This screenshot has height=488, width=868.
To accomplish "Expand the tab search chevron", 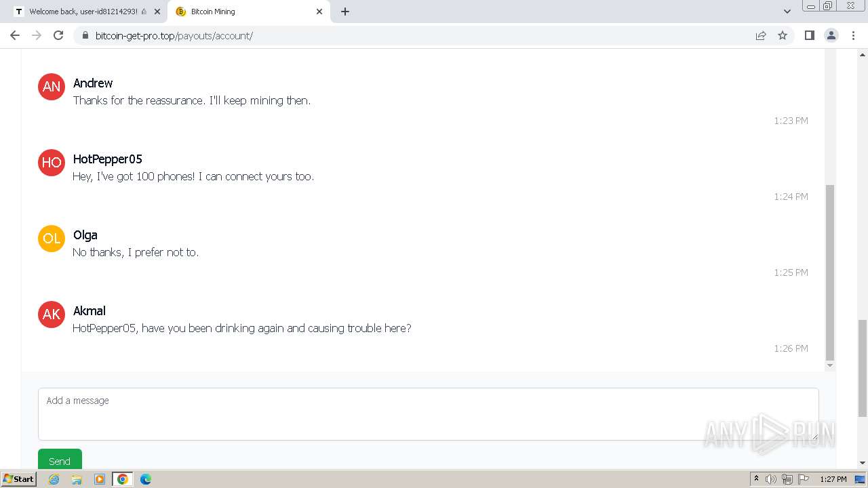I will pyautogui.click(x=787, y=12).
